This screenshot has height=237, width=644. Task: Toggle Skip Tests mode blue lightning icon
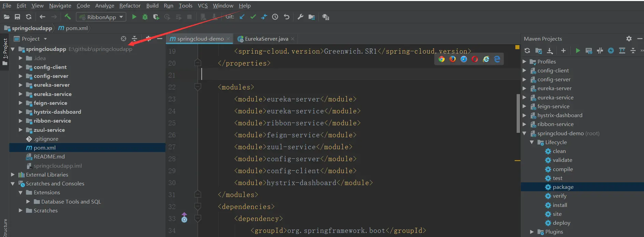click(x=611, y=51)
